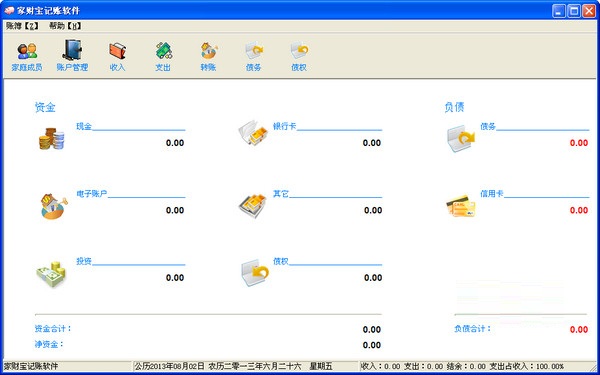Viewport: 600px width, 375px height.
Task: Open the 家庭成员 family members toolbar icon
Action: click(27, 56)
